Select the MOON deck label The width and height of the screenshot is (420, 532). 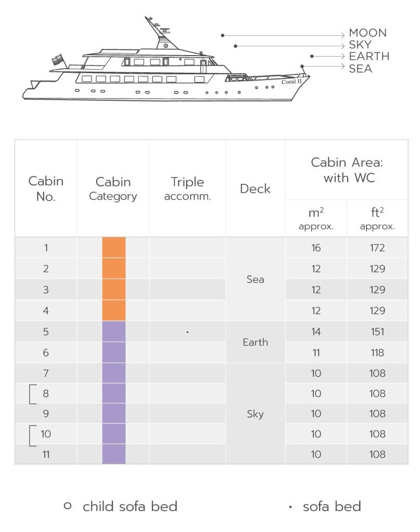pyautogui.click(x=367, y=33)
